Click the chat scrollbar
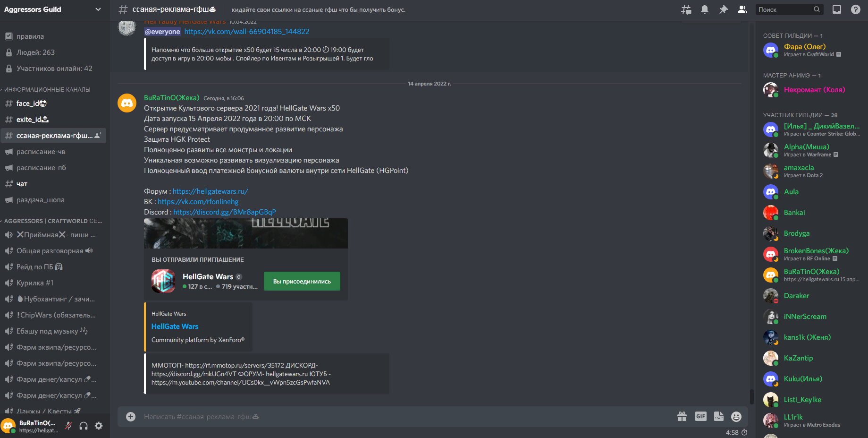Viewport: 868px width, 438px height. pos(751,396)
